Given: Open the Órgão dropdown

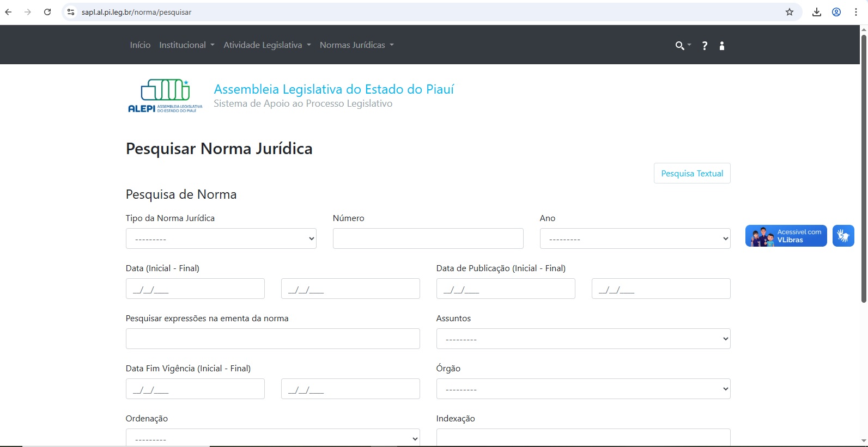Looking at the screenshot, I should coord(583,389).
